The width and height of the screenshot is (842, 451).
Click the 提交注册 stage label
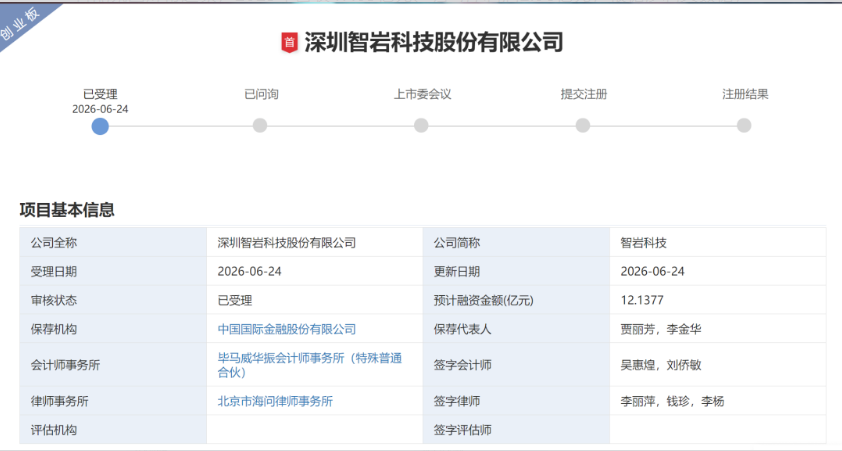[584, 94]
